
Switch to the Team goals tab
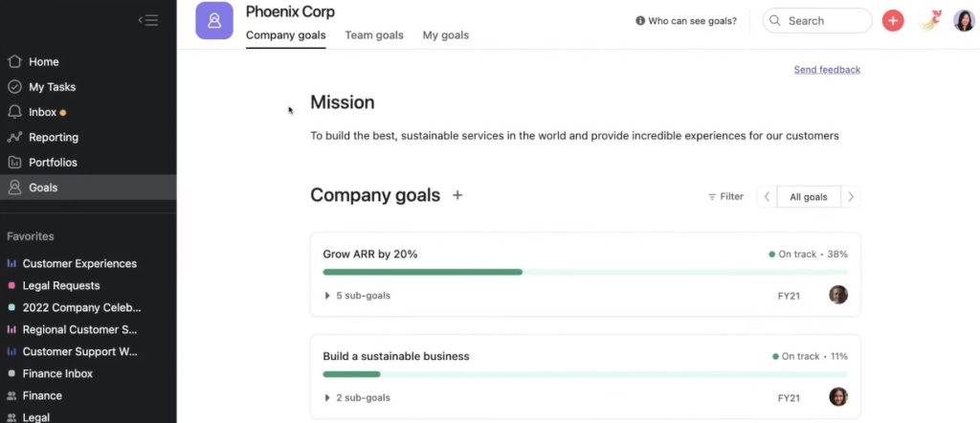374,35
